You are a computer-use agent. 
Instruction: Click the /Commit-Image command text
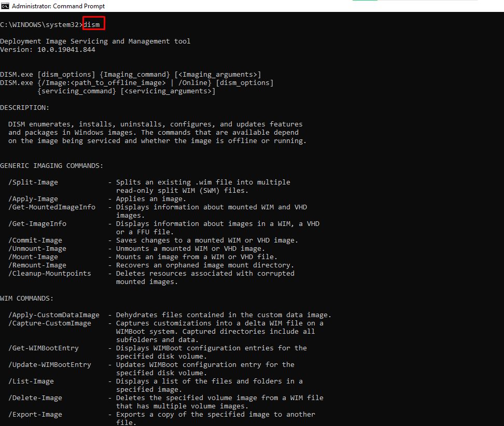(x=35, y=240)
